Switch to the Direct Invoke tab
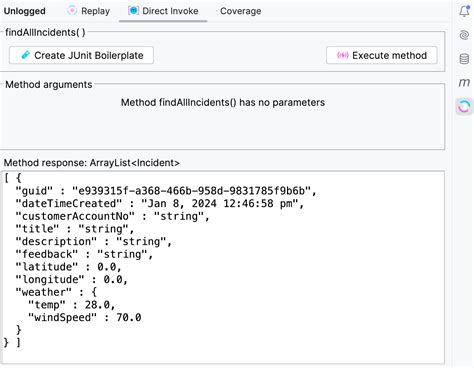This screenshot has width=474, height=368. click(163, 11)
